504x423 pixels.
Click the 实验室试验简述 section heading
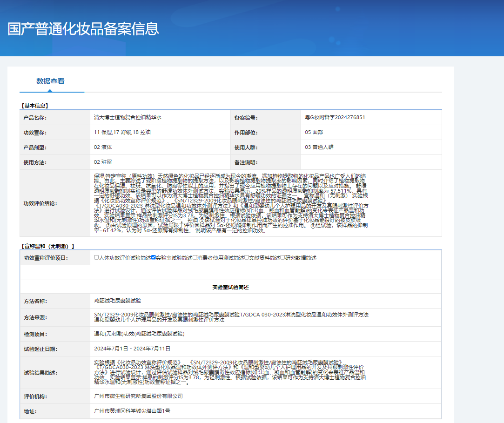pyautogui.click(x=230, y=287)
